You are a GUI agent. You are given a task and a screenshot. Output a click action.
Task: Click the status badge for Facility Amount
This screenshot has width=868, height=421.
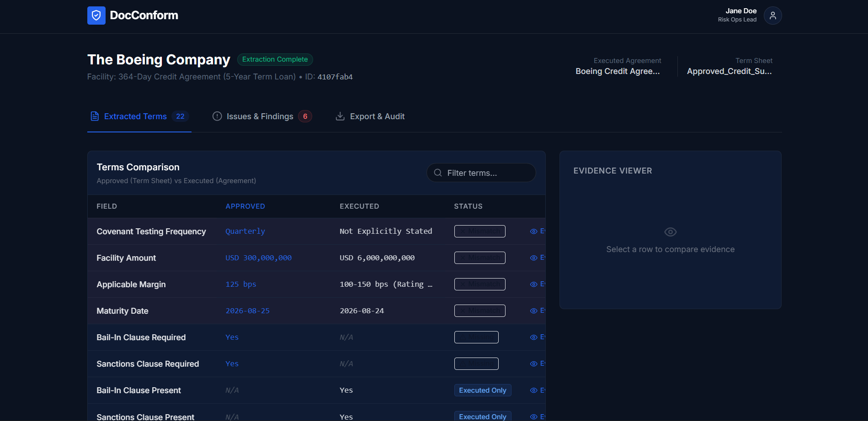coord(479,258)
